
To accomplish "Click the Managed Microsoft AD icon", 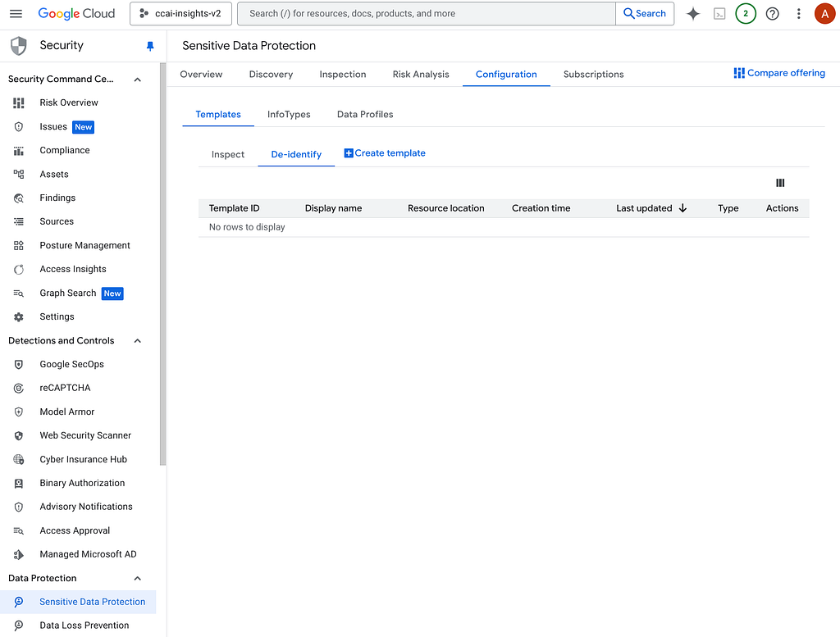I will pyautogui.click(x=19, y=554).
